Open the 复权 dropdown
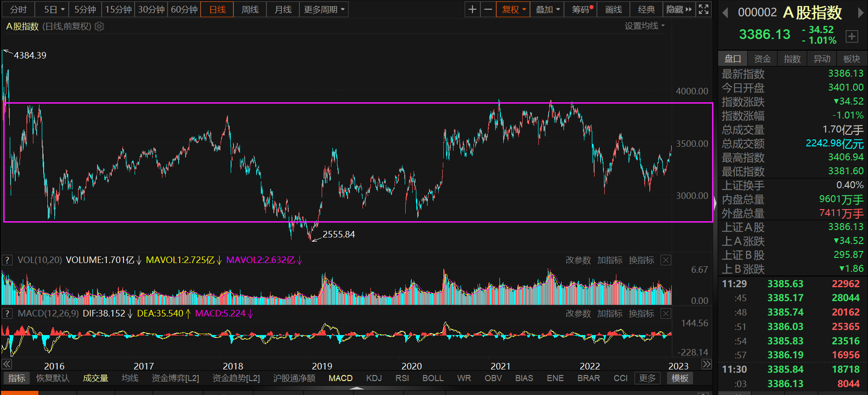 (513, 9)
